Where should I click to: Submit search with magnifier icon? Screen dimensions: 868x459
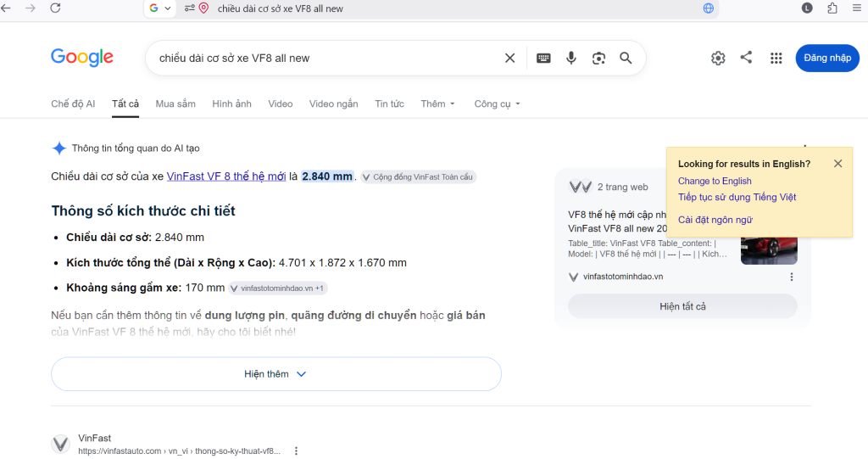[x=626, y=58]
